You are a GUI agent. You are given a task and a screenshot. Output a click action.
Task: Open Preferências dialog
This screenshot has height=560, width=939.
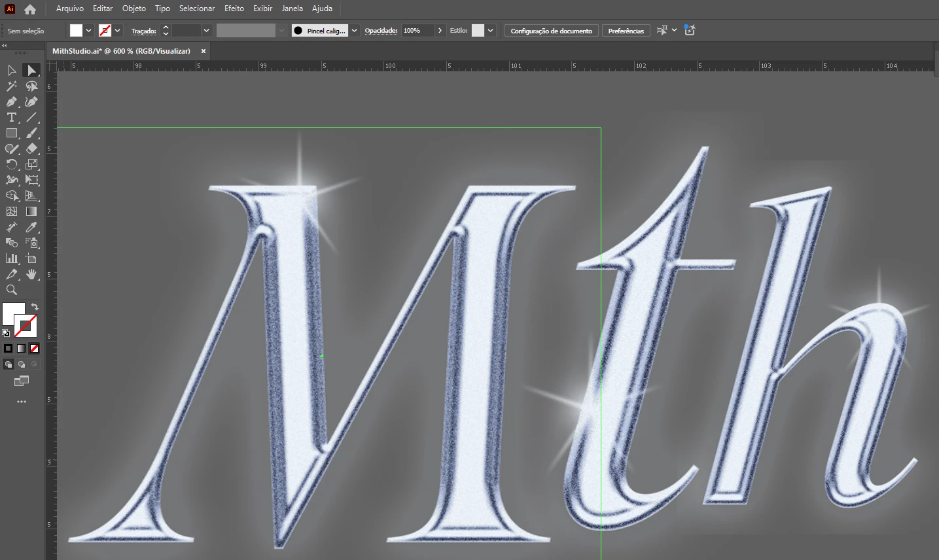click(626, 31)
